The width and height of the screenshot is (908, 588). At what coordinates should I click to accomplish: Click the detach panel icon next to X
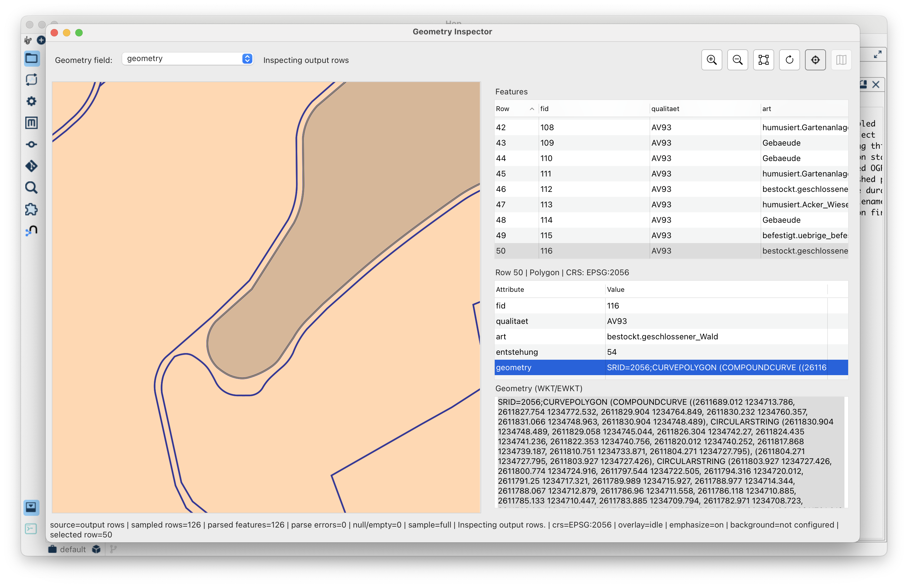864,84
